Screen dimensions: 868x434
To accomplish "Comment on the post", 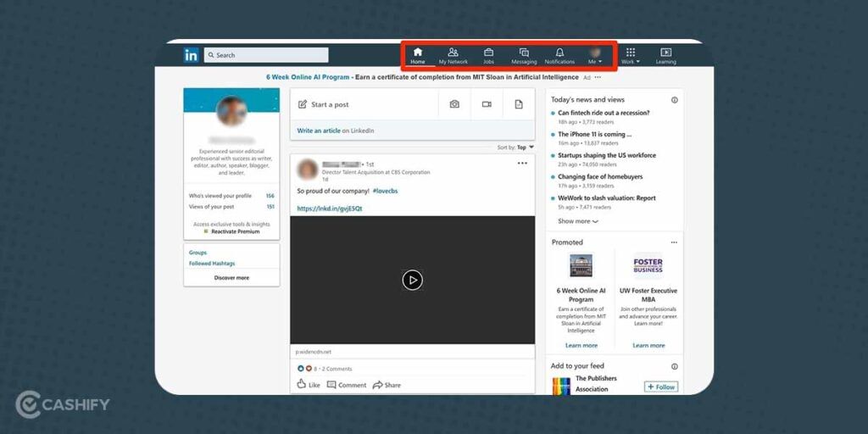I will click(x=347, y=385).
